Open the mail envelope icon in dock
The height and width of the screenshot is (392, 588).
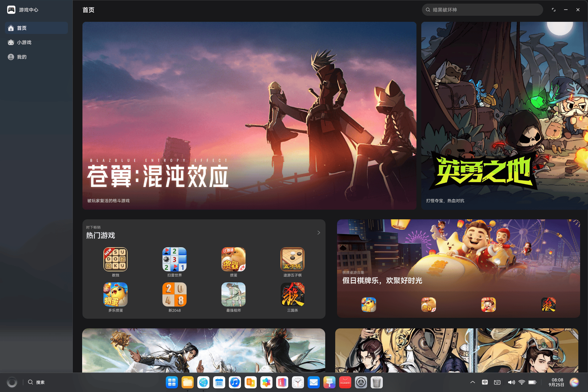tap(314, 382)
